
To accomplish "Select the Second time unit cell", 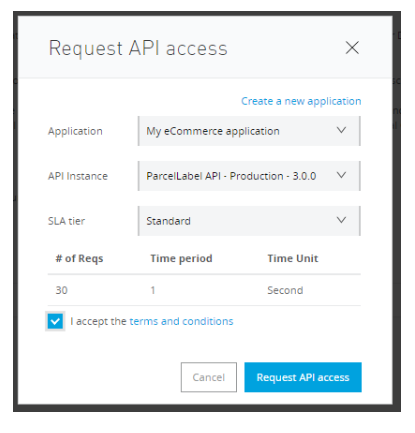I will [285, 290].
